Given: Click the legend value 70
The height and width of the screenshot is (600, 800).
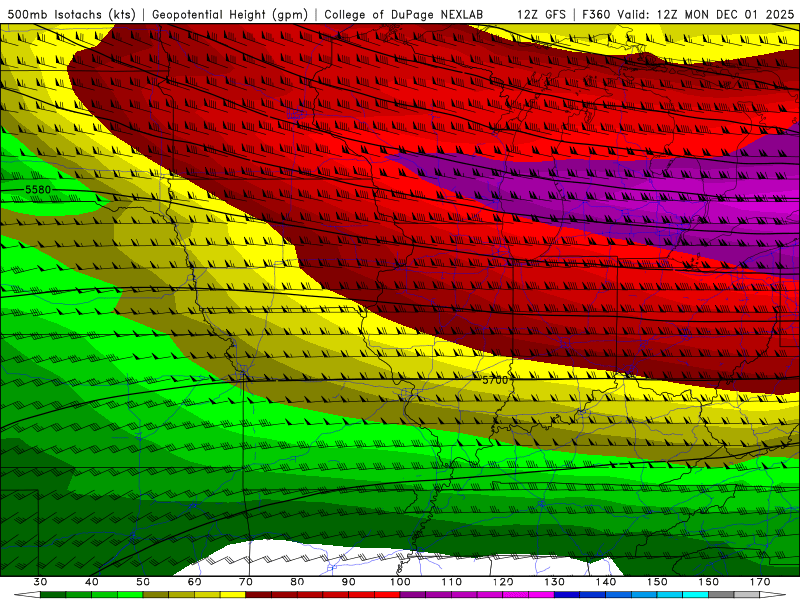Looking at the screenshot, I should (246, 582).
